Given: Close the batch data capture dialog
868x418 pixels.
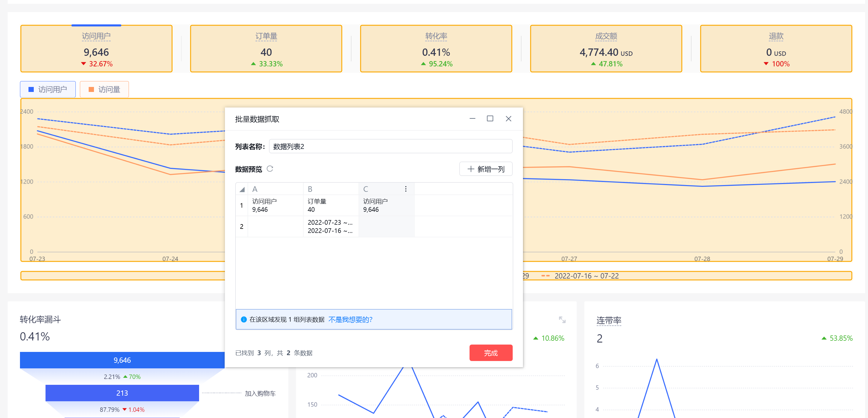Looking at the screenshot, I should [509, 119].
